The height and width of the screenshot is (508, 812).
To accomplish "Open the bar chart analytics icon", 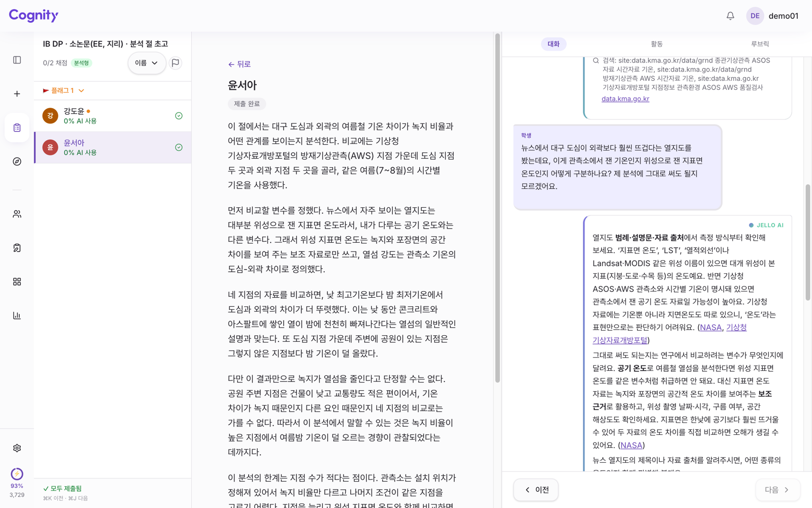I will coord(17,315).
